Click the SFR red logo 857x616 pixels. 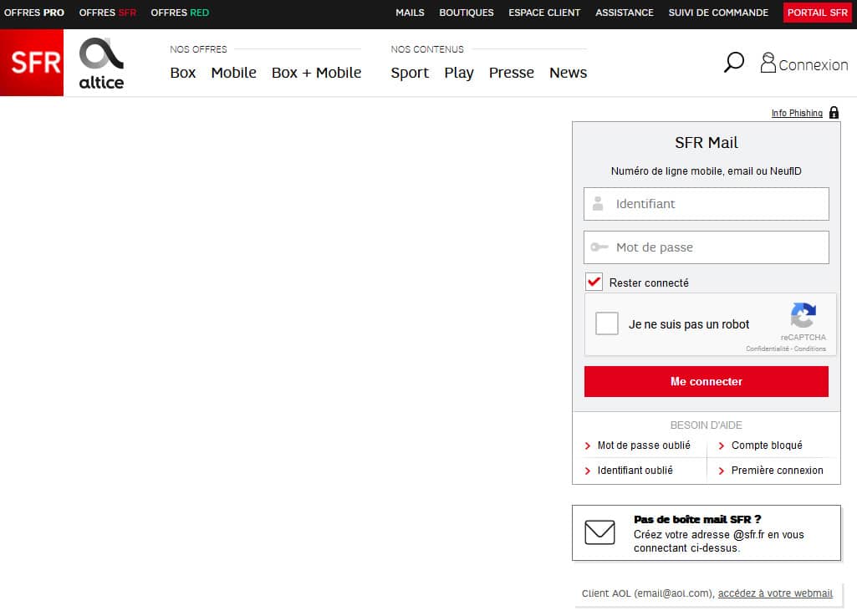(x=32, y=63)
